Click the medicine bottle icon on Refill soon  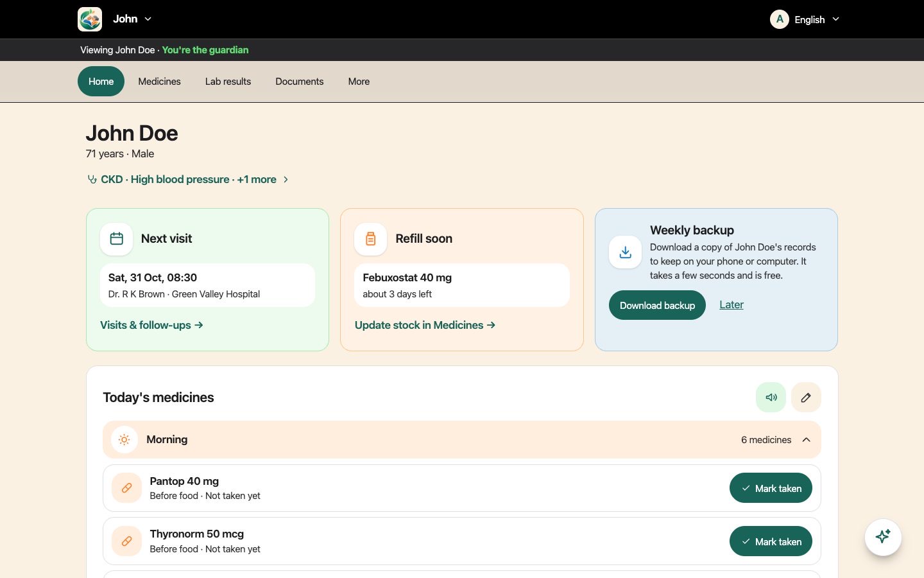click(370, 239)
